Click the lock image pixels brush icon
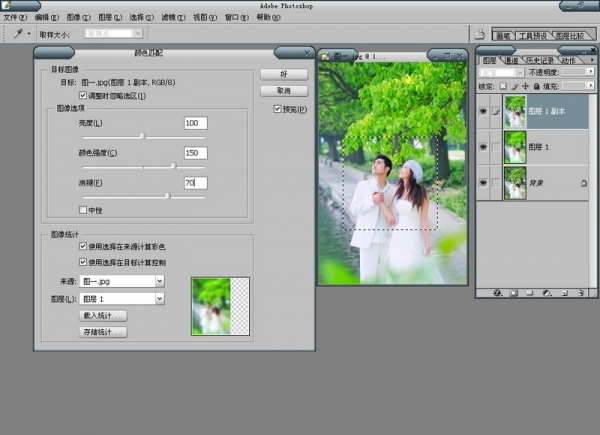Image resolution: width=600 pixels, height=435 pixels. [515, 86]
